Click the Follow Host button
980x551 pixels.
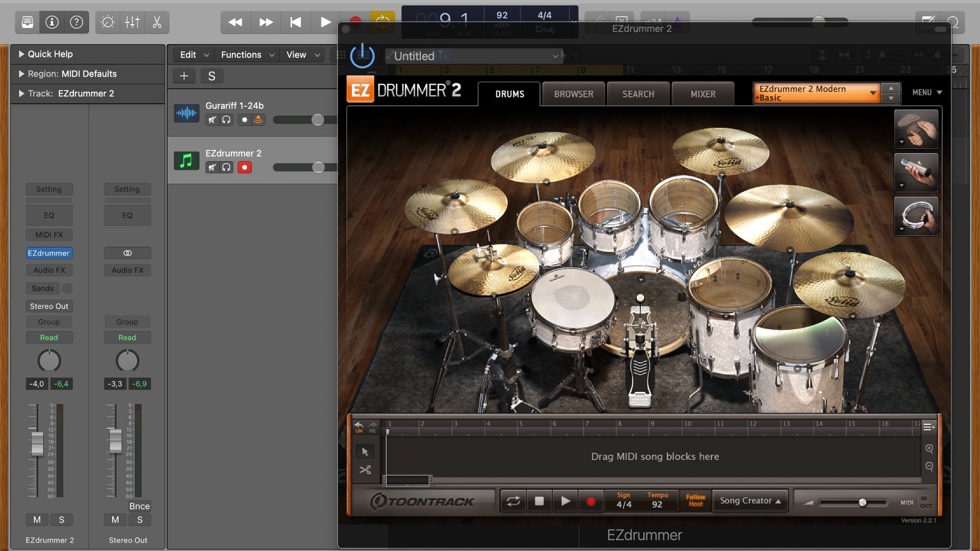(x=695, y=501)
